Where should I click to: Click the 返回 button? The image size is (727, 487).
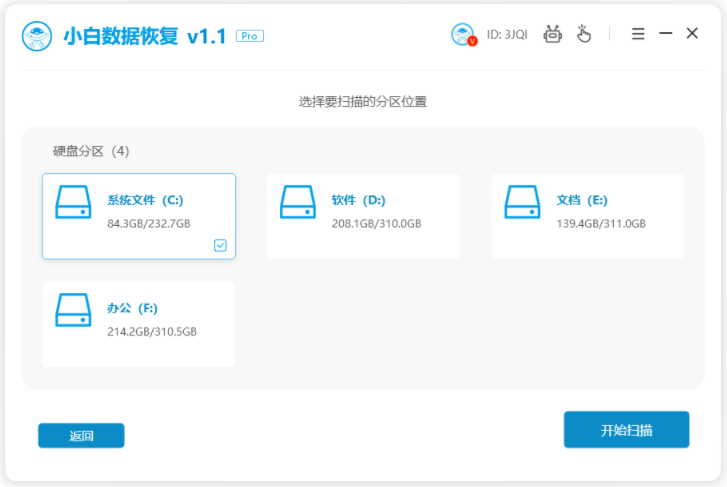pyautogui.click(x=81, y=435)
